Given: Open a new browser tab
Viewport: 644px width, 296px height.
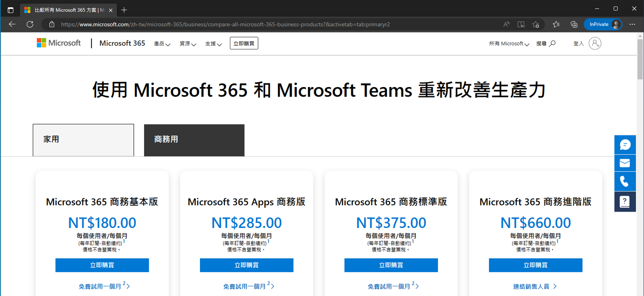Looking at the screenshot, I should click(124, 10).
